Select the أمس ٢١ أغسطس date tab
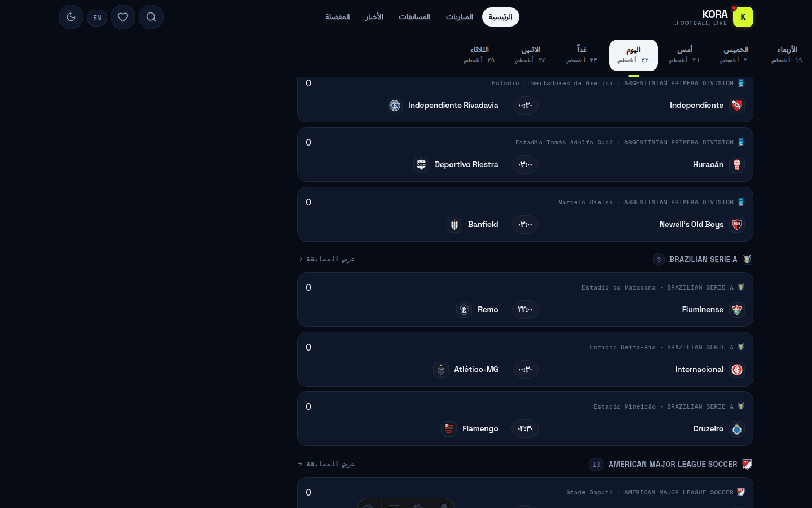The width and height of the screenshot is (812, 508). point(685,55)
